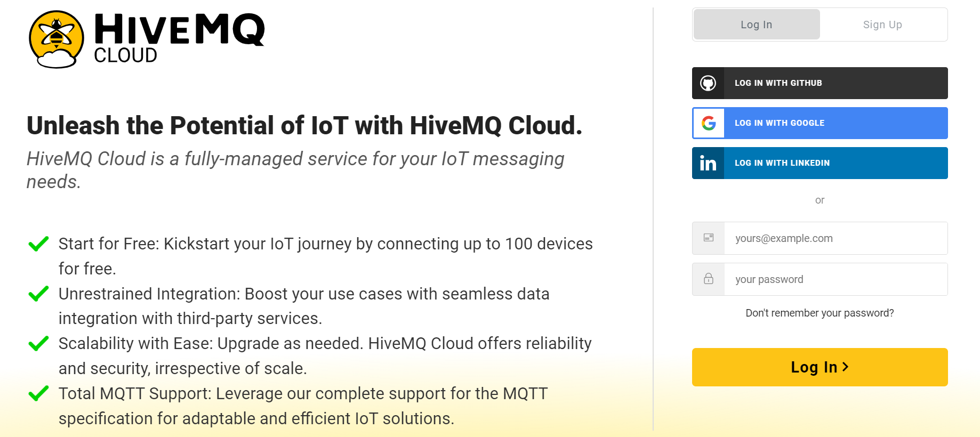Open the forgotten password link
This screenshot has width=980, height=437.
820,313
